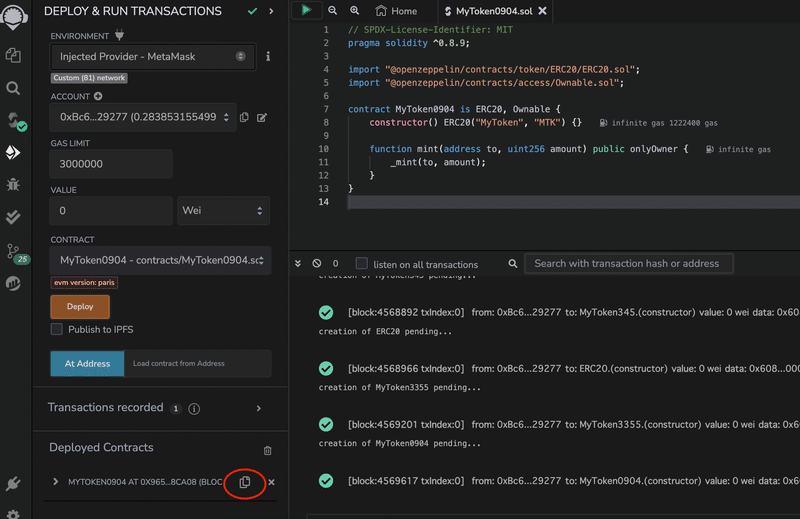Open the Debugger bug icon
The height and width of the screenshot is (519, 800).
pyautogui.click(x=13, y=185)
